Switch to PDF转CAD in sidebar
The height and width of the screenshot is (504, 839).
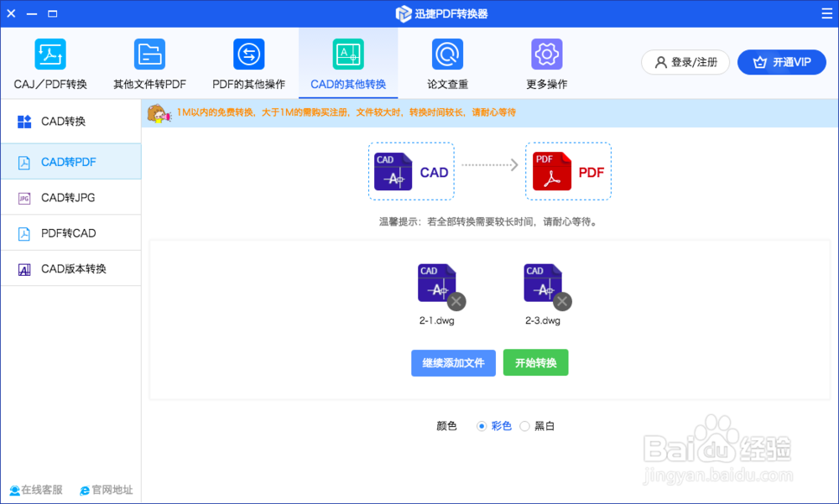[x=70, y=233]
